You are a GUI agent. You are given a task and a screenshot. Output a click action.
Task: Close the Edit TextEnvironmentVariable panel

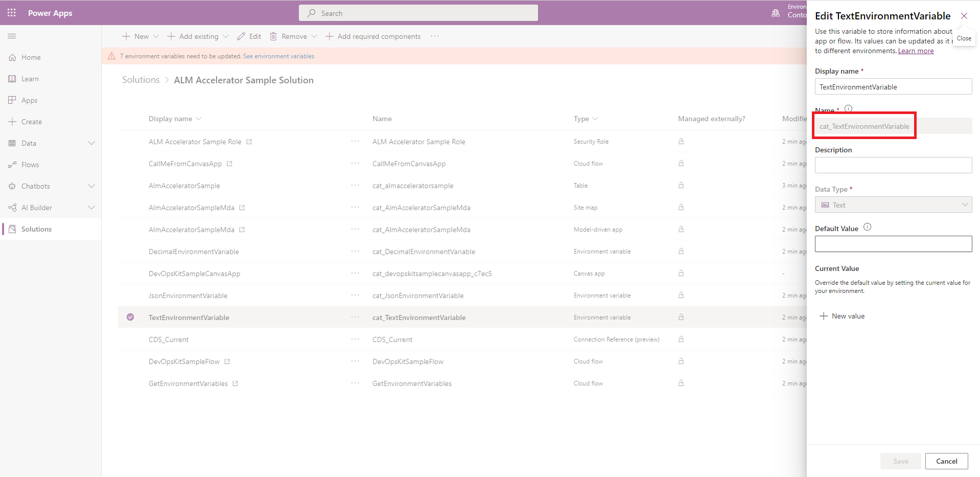tap(964, 16)
